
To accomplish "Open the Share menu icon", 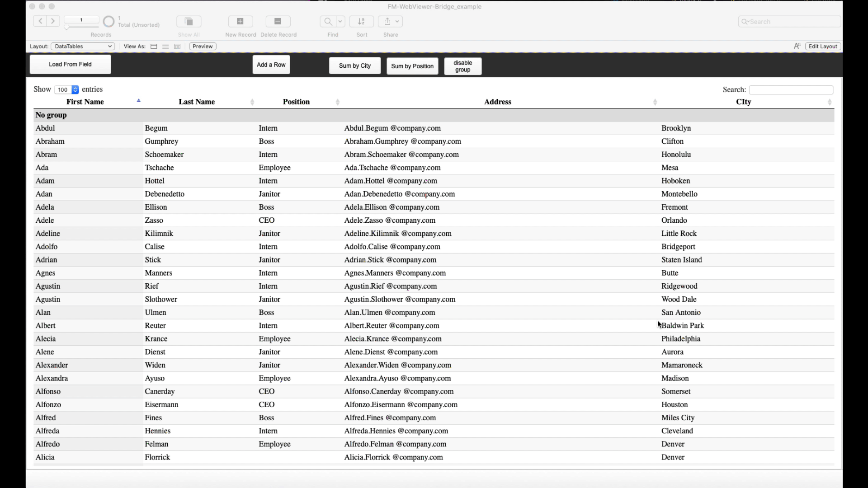I will pos(387,21).
